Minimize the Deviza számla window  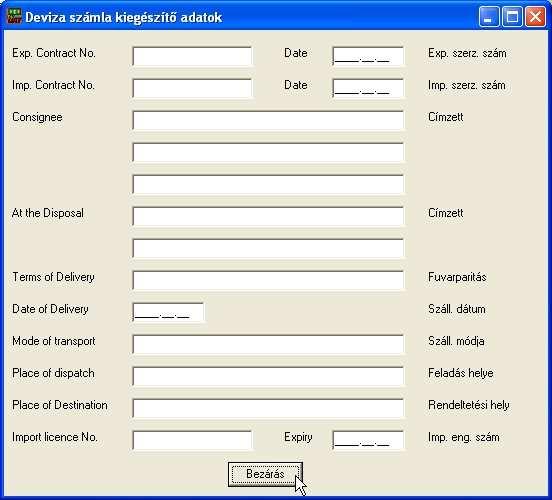tap(489, 16)
